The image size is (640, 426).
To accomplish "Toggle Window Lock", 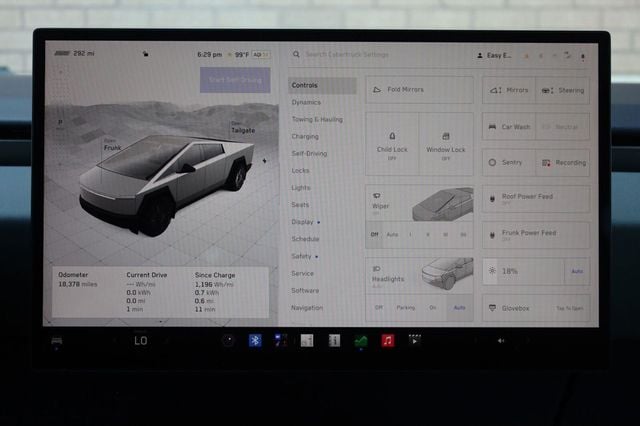I will click(x=446, y=144).
